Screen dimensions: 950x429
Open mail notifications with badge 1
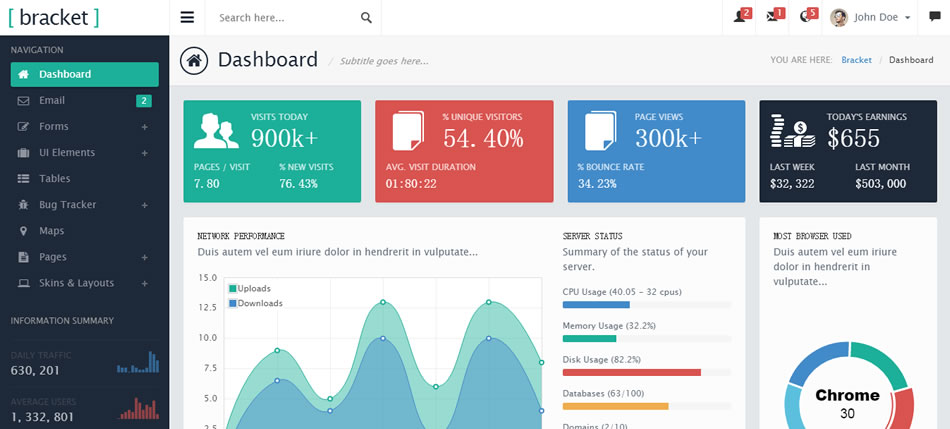pos(775,15)
